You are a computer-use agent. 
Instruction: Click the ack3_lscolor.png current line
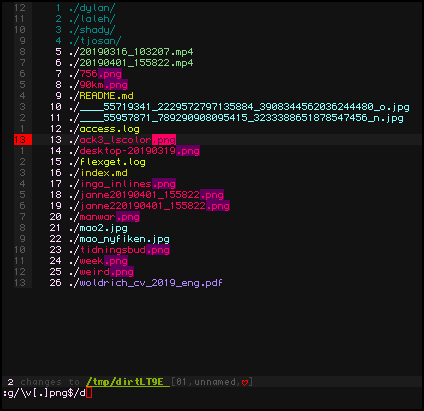point(122,140)
